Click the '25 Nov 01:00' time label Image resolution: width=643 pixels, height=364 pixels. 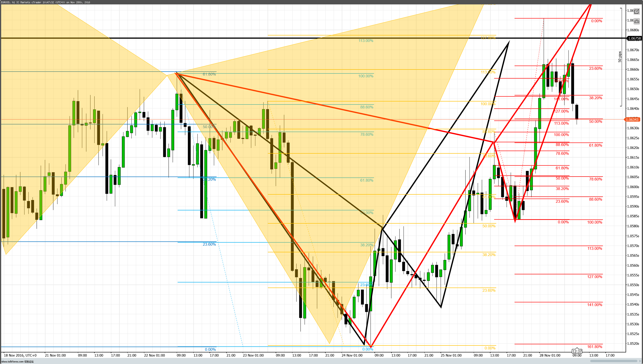point(451,355)
